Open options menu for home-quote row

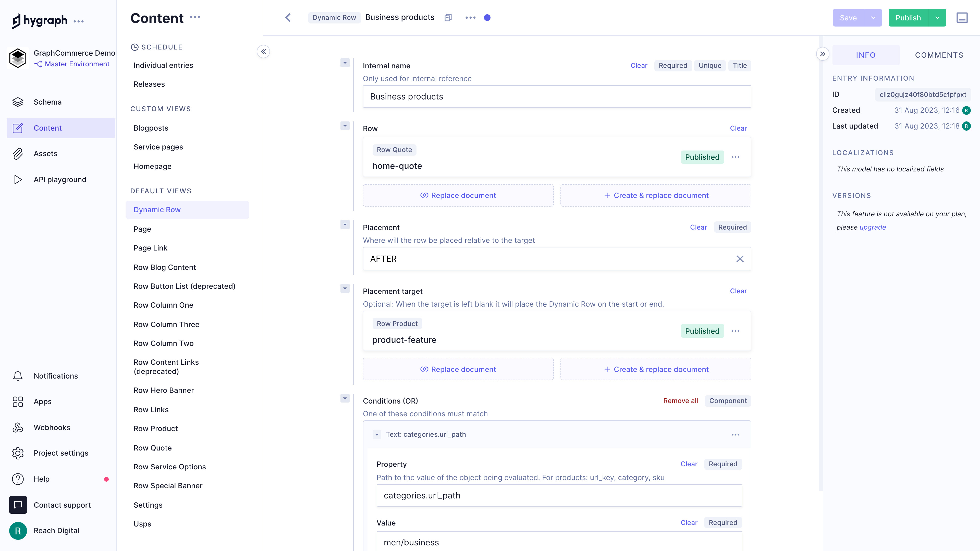pyautogui.click(x=735, y=157)
